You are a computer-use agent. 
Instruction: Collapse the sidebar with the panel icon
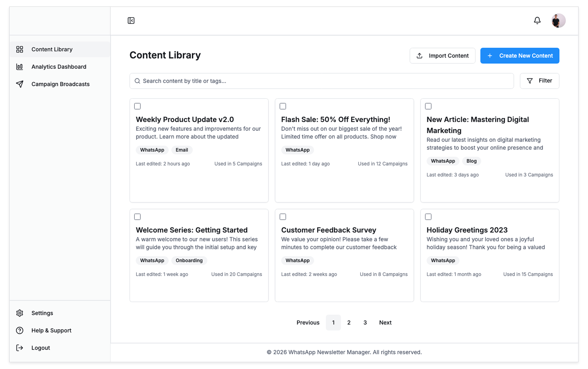coord(131,20)
